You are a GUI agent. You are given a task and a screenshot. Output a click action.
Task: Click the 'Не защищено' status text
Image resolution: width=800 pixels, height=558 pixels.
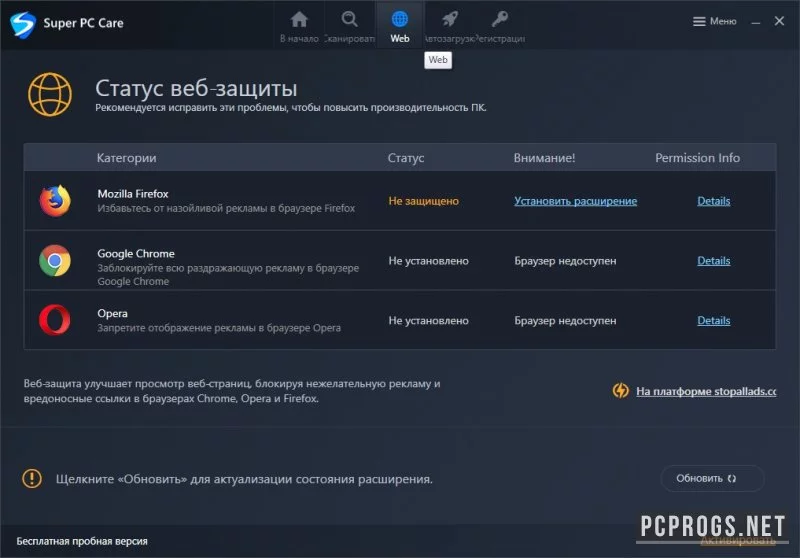(x=423, y=201)
